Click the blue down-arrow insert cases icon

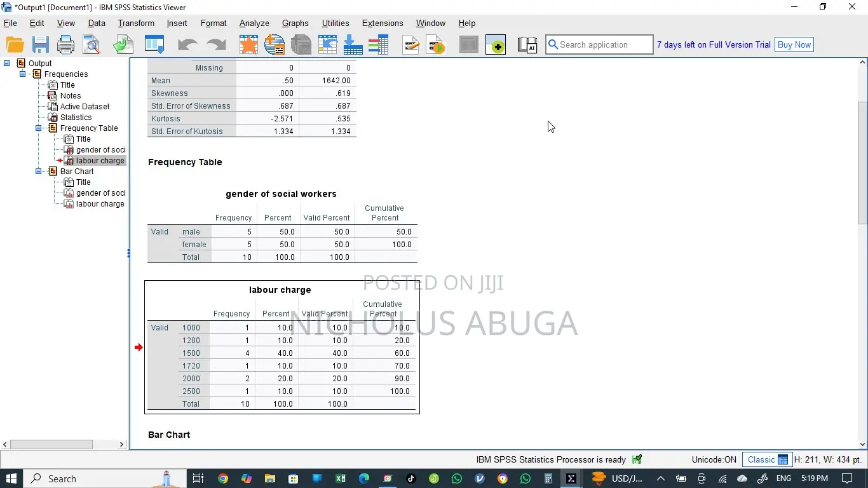pyautogui.click(x=353, y=45)
